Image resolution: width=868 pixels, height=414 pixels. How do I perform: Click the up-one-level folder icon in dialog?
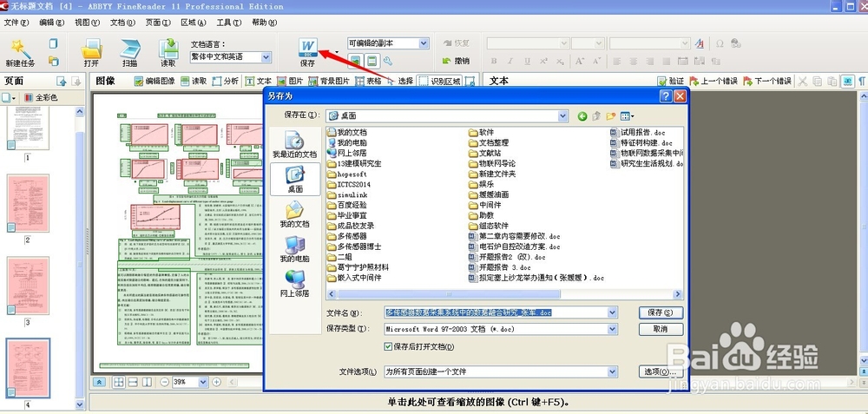point(597,115)
